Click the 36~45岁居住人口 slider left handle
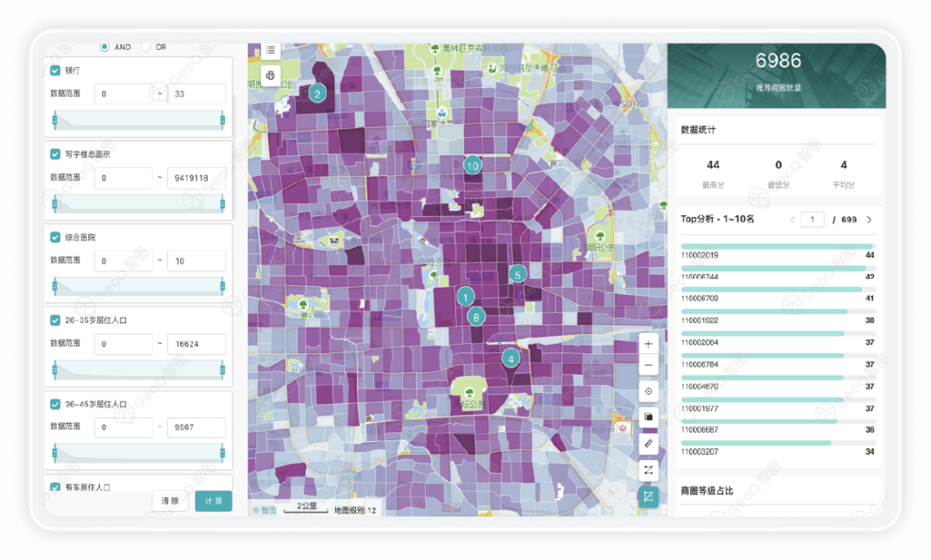The height and width of the screenshot is (560, 931). click(55, 454)
